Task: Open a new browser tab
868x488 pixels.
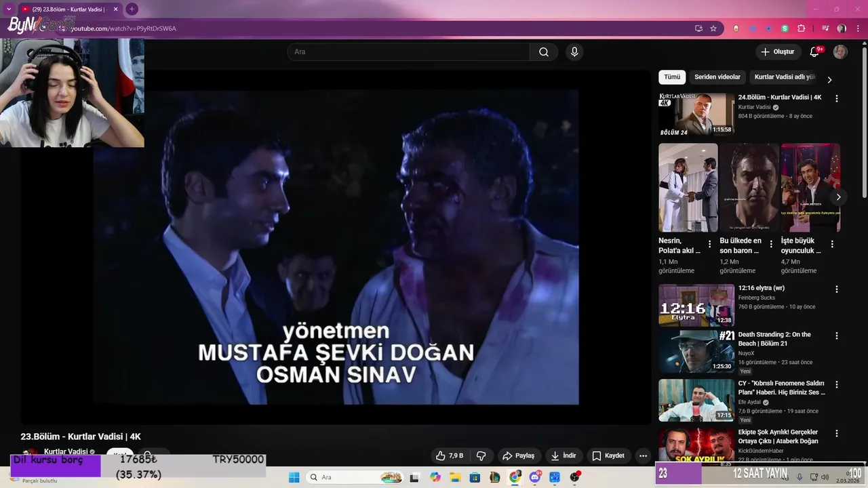Action: click(132, 9)
